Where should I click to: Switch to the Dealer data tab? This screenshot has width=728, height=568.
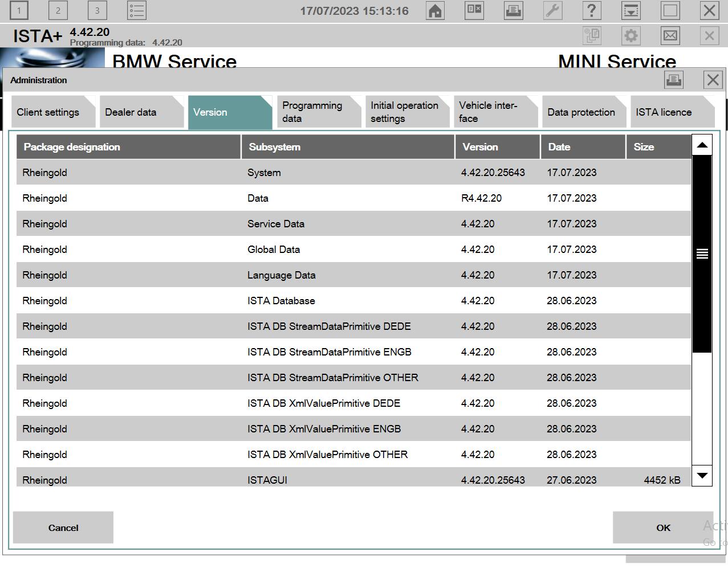click(142, 112)
